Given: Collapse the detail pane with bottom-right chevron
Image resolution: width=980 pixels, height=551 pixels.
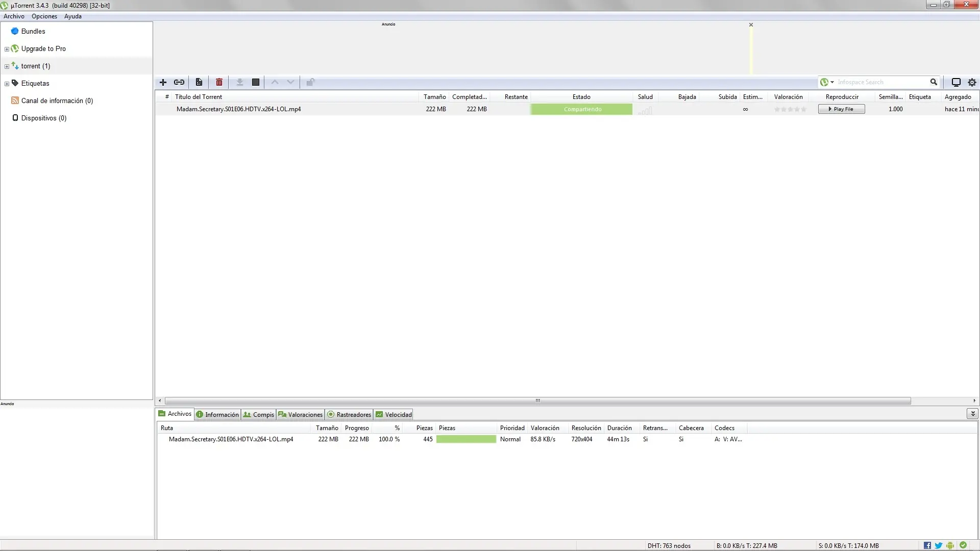Looking at the screenshot, I should [x=972, y=414].
